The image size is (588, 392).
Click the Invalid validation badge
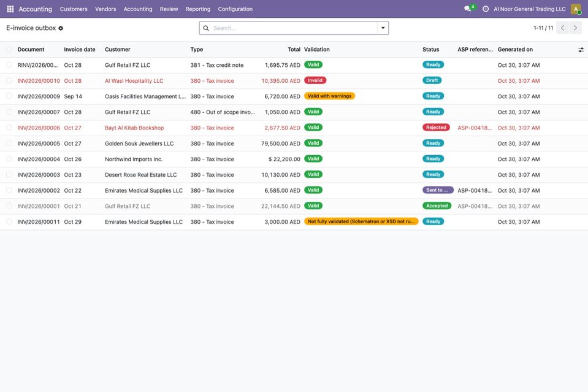click(315, 80)
